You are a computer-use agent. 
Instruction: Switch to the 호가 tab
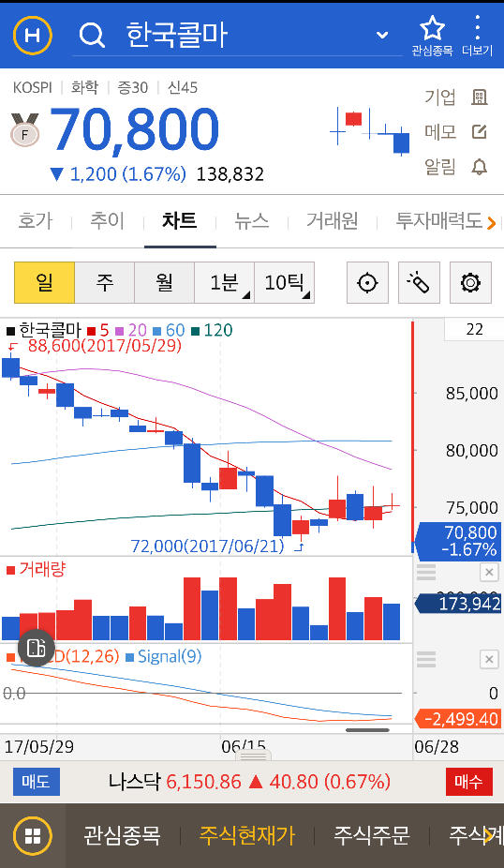coord(36,221)
